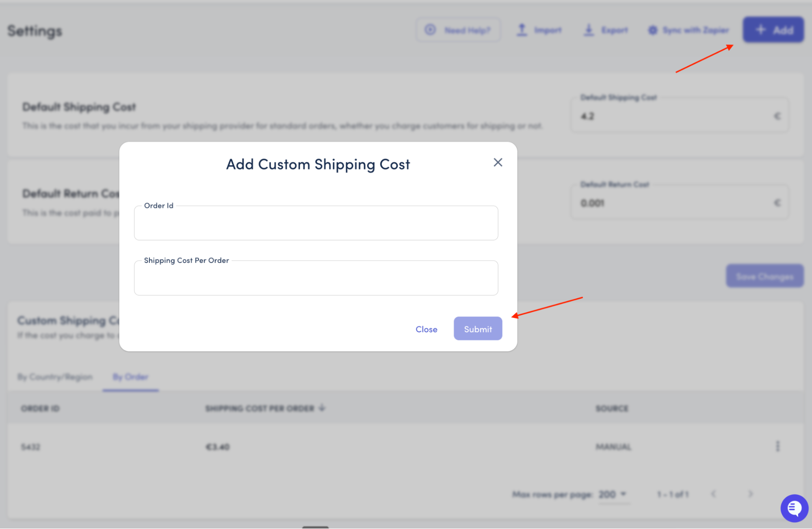Click the Shipping Cost Per Order field
The width and height of the screenshot is (812, 529).
click(x=316, y=278)
